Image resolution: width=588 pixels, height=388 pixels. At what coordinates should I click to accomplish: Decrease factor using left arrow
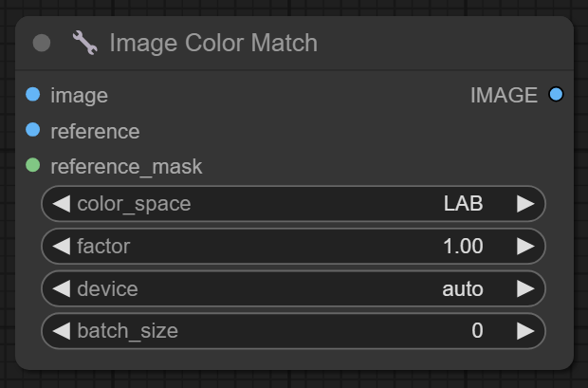coord(62,246)
